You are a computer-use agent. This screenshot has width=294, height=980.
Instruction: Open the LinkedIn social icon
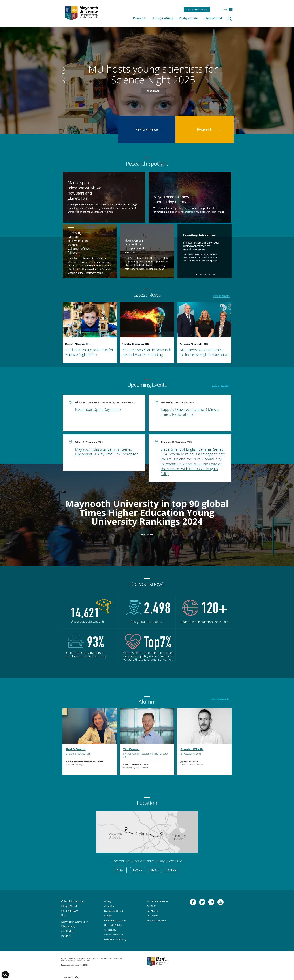click(x=211, y=902)
